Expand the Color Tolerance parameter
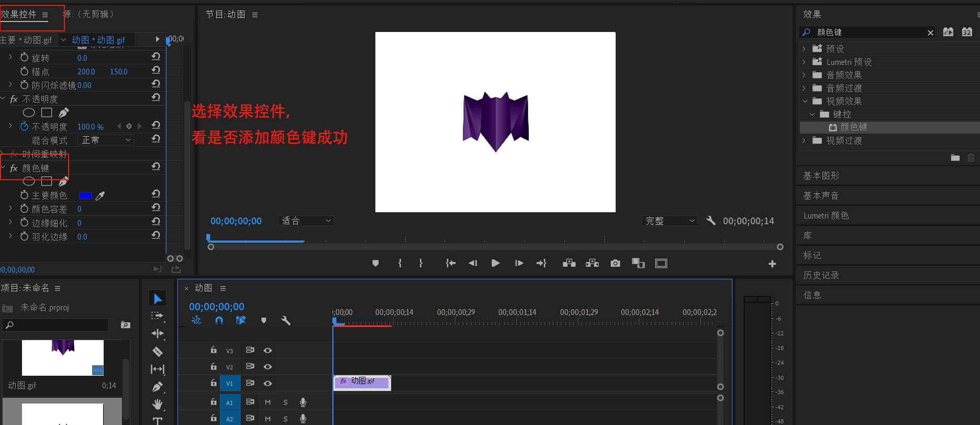The height and width of the screenshot is (425, 980). pyautogui.click(x=10, y=209)
